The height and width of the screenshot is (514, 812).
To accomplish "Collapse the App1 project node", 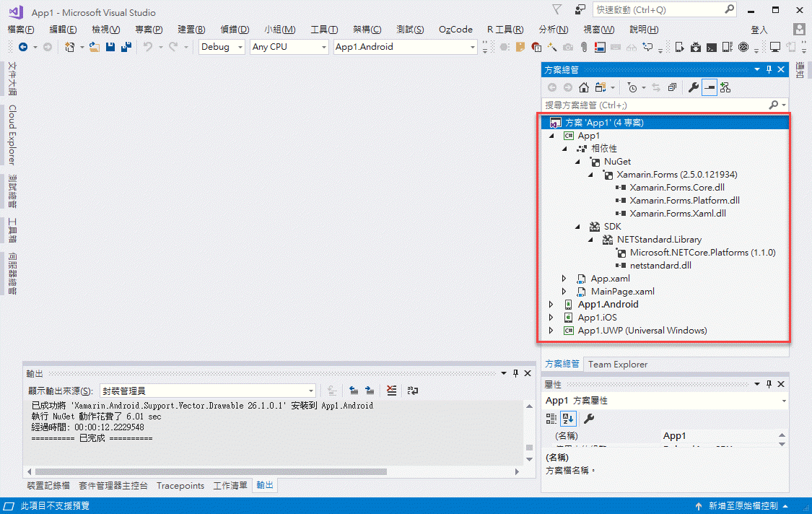I will [551, 136].
